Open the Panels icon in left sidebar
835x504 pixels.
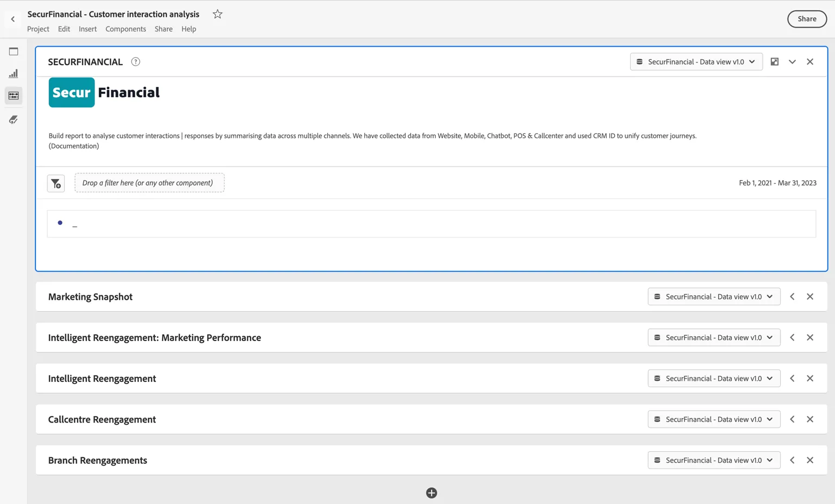click(14, 52)
